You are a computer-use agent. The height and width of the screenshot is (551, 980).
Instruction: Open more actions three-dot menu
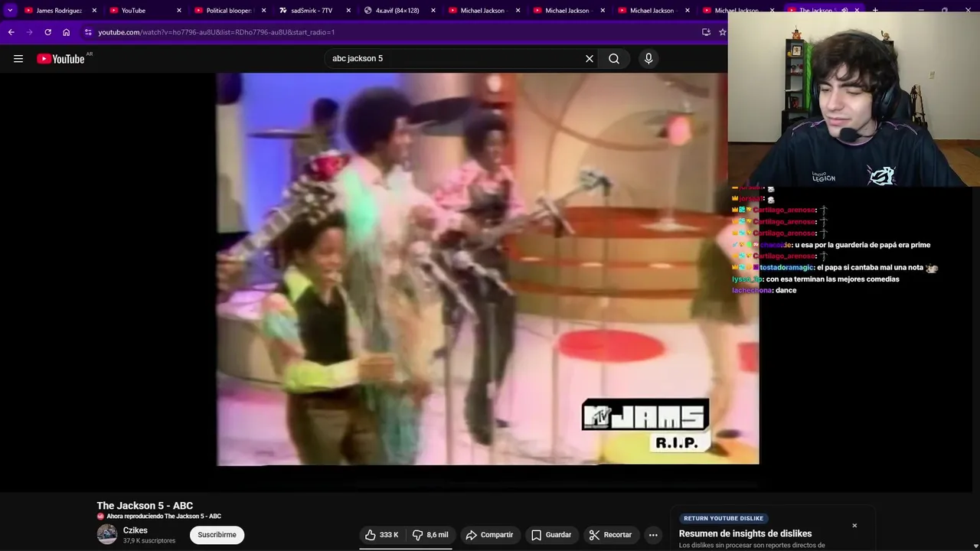[x=653, y=535]
